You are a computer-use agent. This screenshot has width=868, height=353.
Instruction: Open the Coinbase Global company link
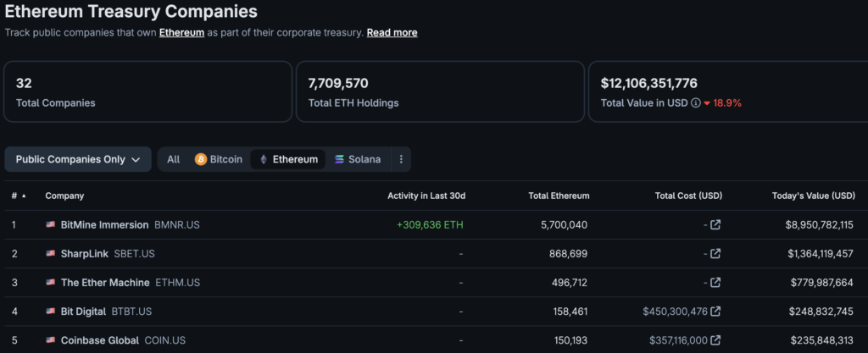(x=100, y=339)
